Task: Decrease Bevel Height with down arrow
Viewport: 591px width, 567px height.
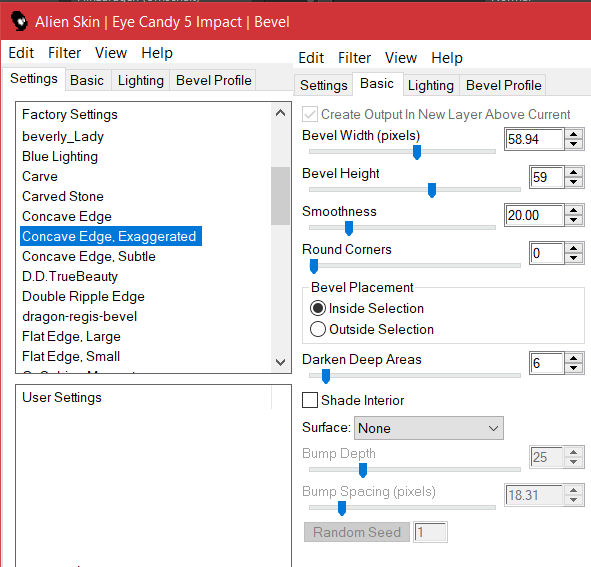Action: (x=574, y=182)
